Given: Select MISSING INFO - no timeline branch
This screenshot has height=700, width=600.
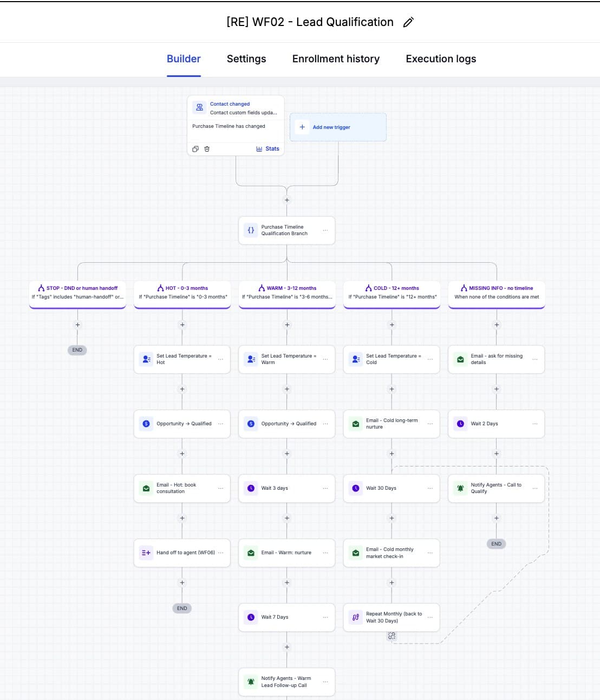Looking at the screenshot, I should click(497, 294).
